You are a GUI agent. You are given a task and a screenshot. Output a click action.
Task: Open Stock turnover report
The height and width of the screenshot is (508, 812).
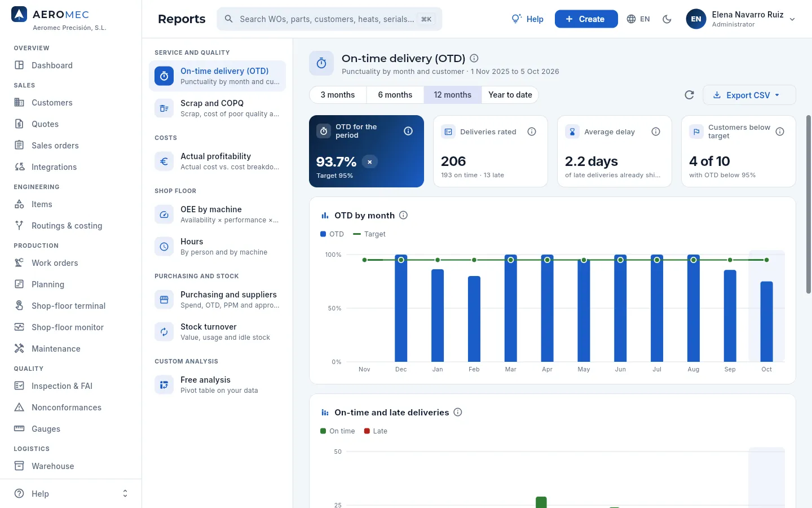(217, 331)
